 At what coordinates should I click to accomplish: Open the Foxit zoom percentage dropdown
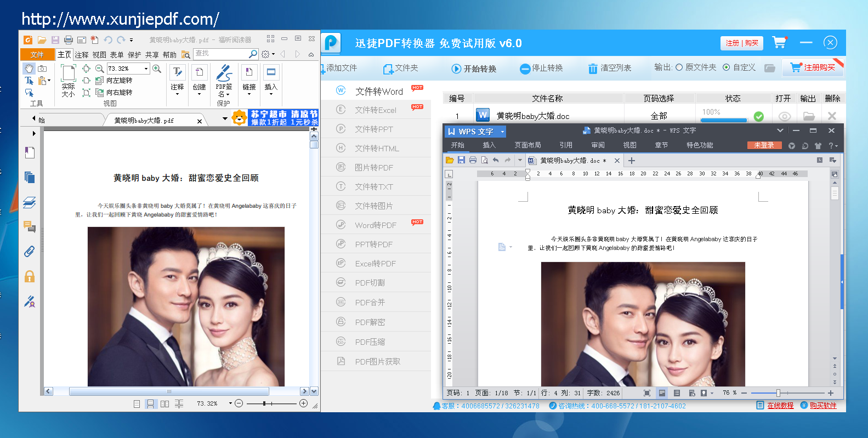coord(146,69)
